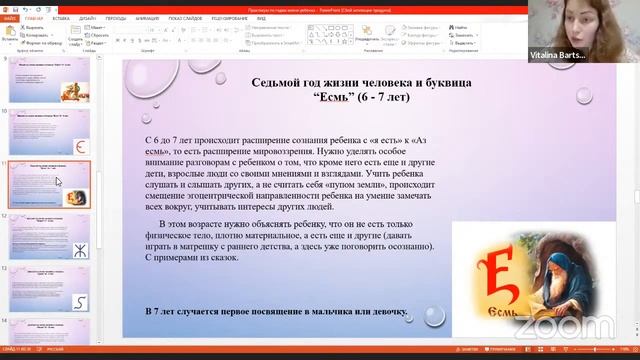Switch to the Transitions (Переходы) tab
The width and height of the screenshot is (640, 360).
(x=116, y=18)
